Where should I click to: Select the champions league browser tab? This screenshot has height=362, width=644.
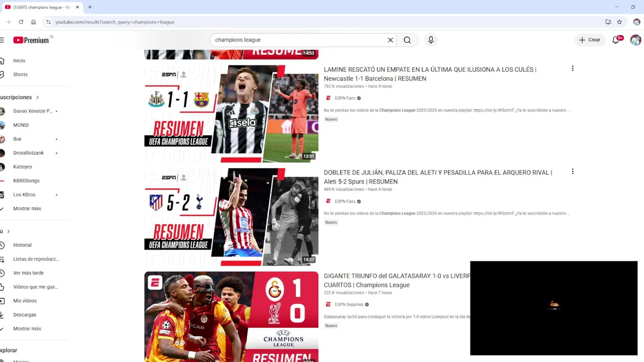coord(42,7)
